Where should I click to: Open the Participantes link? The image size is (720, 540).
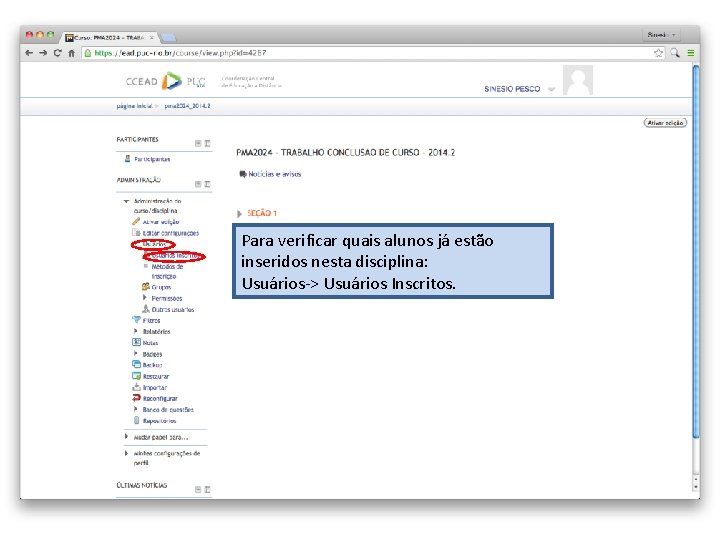click(x=152, y=159)
